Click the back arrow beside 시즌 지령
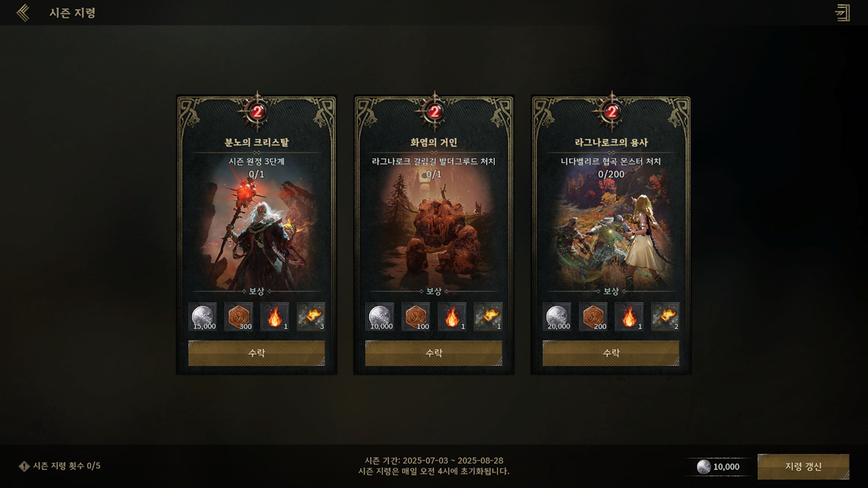The height and width of the screenshot is (488, 868). (23, 13)
